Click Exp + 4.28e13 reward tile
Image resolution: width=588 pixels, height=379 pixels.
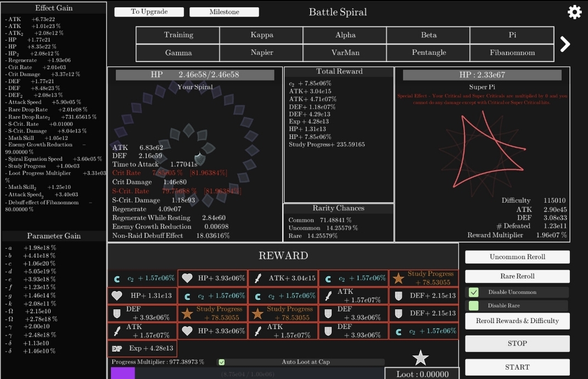[x=142, y=349]
